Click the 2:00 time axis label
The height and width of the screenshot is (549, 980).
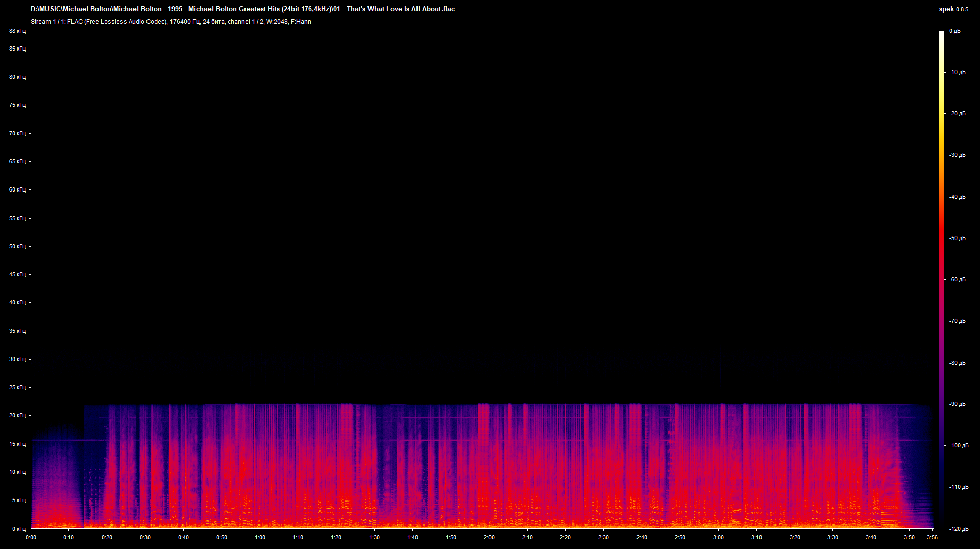[x=489, y=537]
